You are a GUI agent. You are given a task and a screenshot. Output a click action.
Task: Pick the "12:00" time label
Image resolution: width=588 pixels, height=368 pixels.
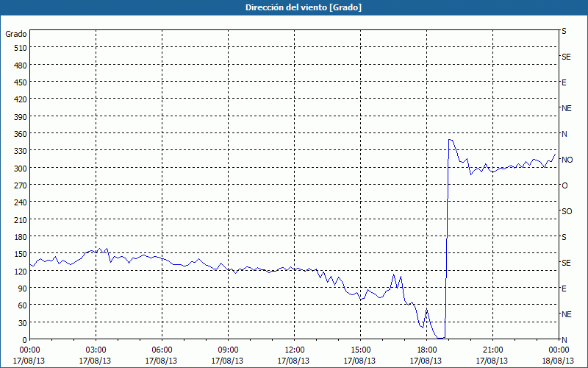coord(295,350)
